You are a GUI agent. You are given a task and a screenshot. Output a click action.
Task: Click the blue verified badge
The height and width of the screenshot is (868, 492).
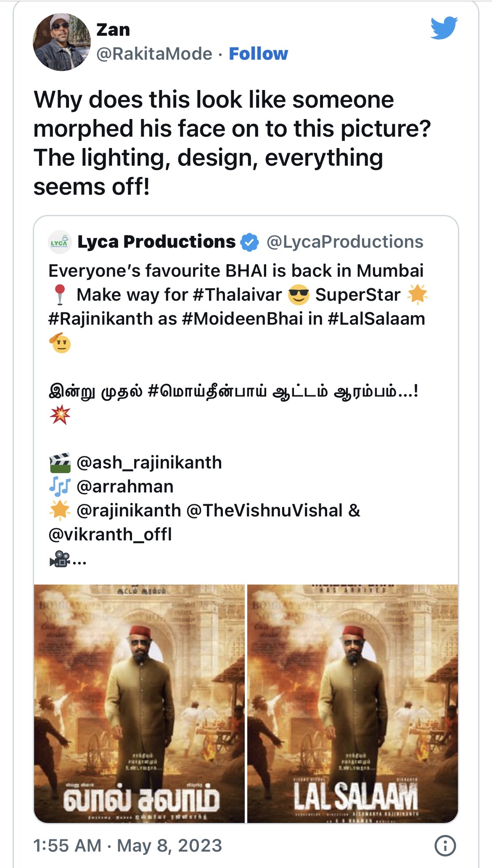[249, 242]
